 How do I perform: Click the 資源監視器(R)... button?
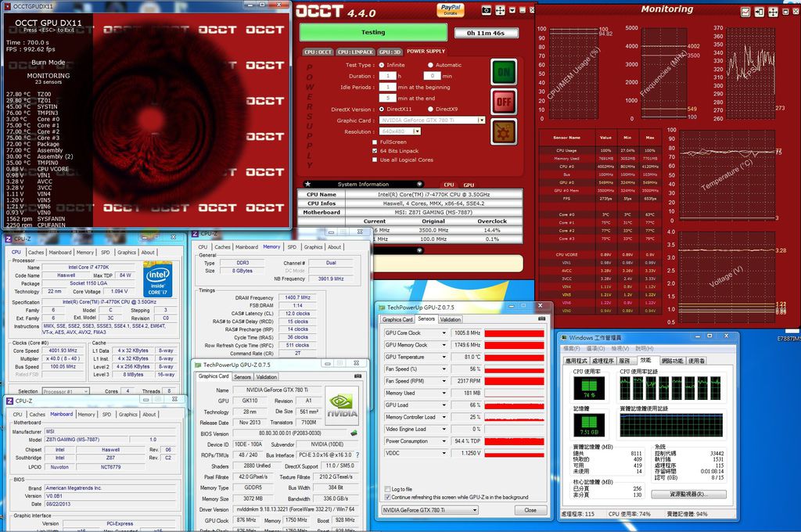[x=688, y=494]
